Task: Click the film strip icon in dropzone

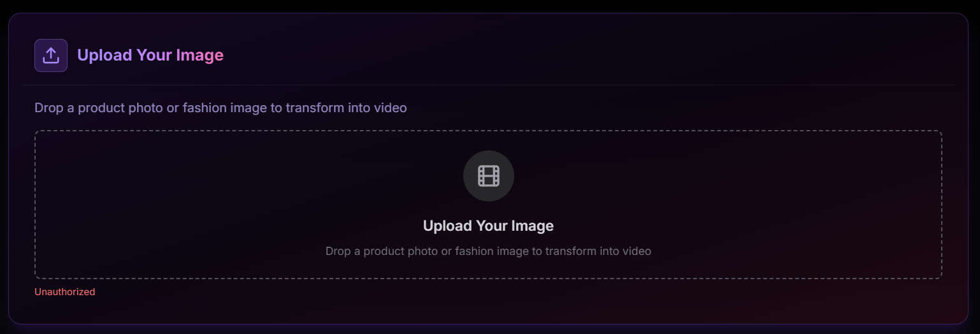Action: 488,176
